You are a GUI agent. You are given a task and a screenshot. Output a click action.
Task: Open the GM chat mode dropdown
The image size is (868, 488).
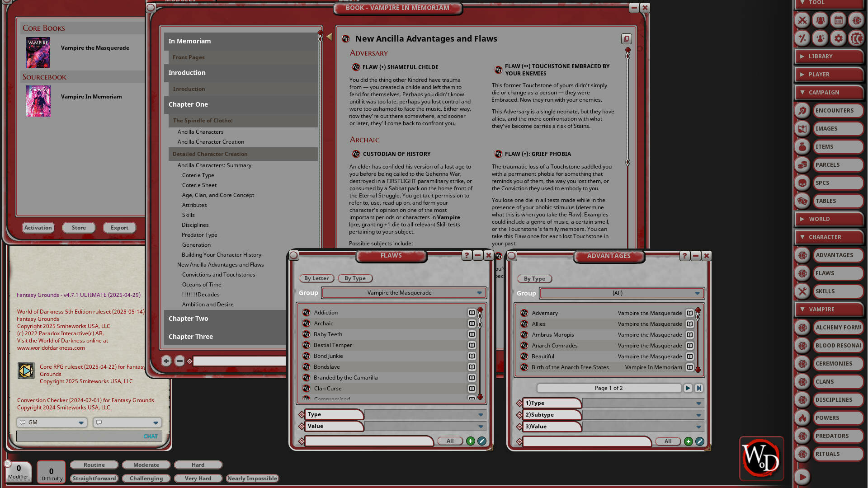pyautogui.click(x=51, y=422)
